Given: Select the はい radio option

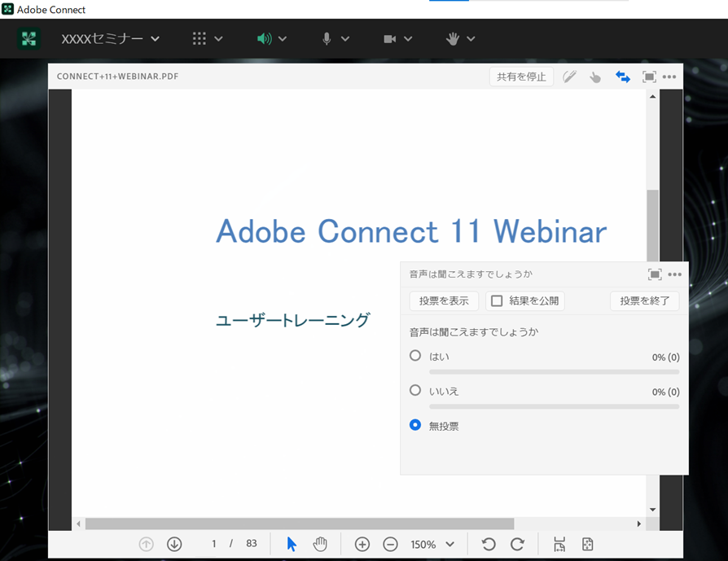Looking at the screenshot, I should click(x=415, y=356).
